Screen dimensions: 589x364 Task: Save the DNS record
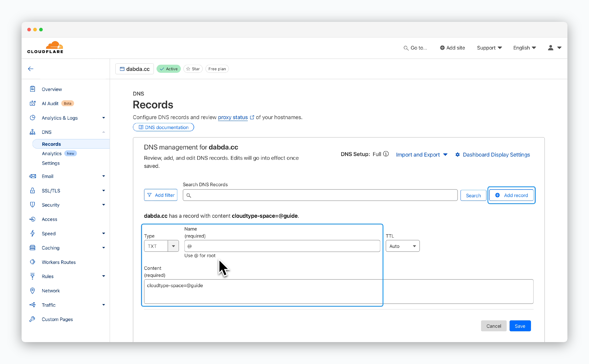coord(520,326)
